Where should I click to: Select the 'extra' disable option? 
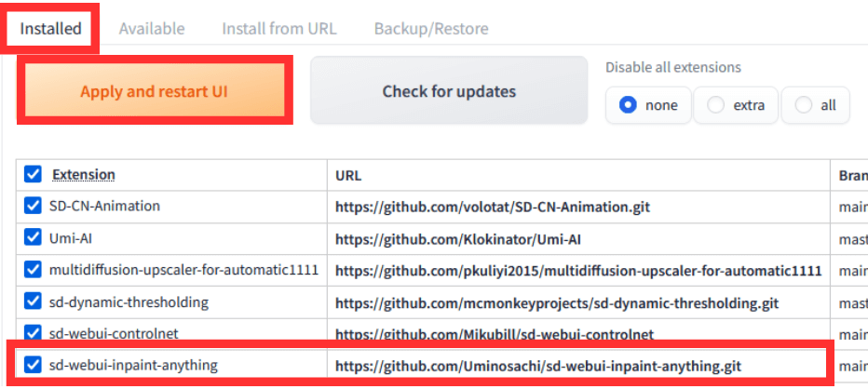tap(715, 105)
